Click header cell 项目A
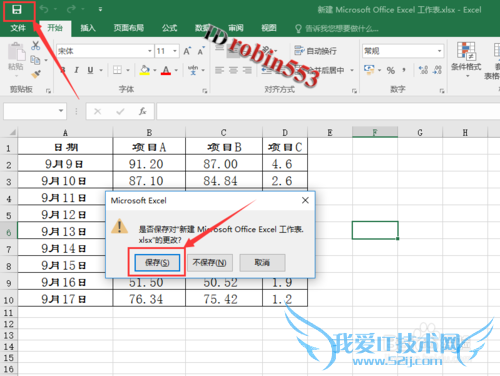This screenshot has height=376, width=500. click(x=149, y=146)
